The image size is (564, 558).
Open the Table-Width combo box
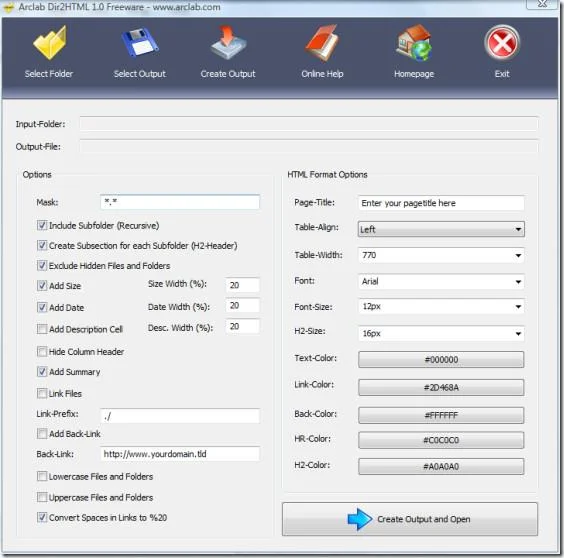[x=441, y=255]
